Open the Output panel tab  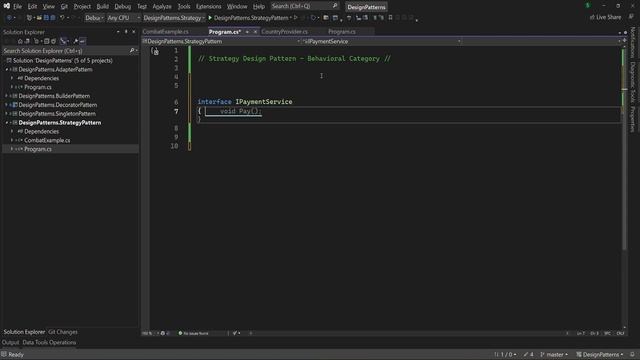[10, 342]
